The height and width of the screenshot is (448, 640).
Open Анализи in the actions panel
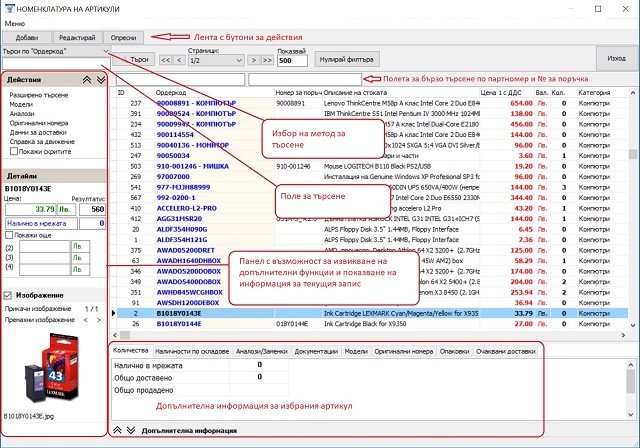(x=22, y=114)
